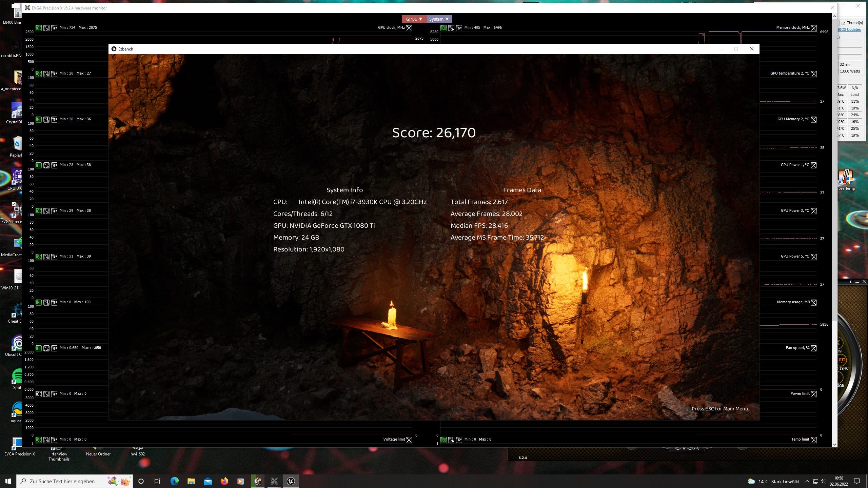Click TRAY icon on Min 20 Max 27 graph
This screenshot has width=868, height=488.
(x=54, y=74)
